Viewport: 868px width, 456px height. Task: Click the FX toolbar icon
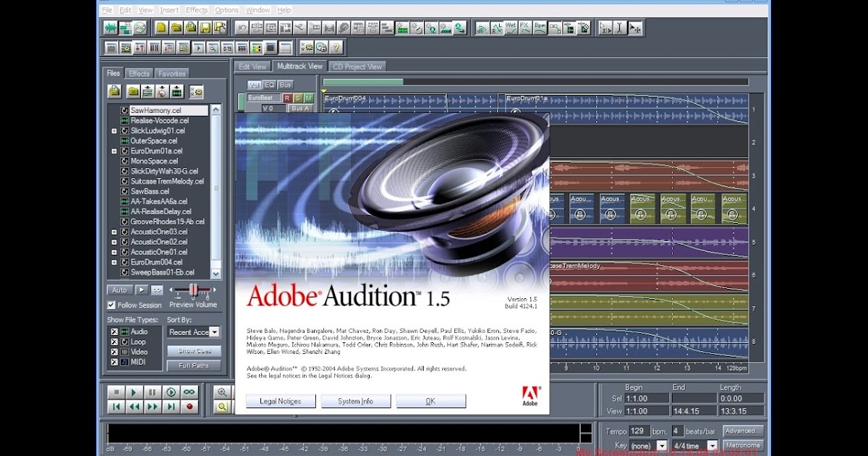[525, 28]
